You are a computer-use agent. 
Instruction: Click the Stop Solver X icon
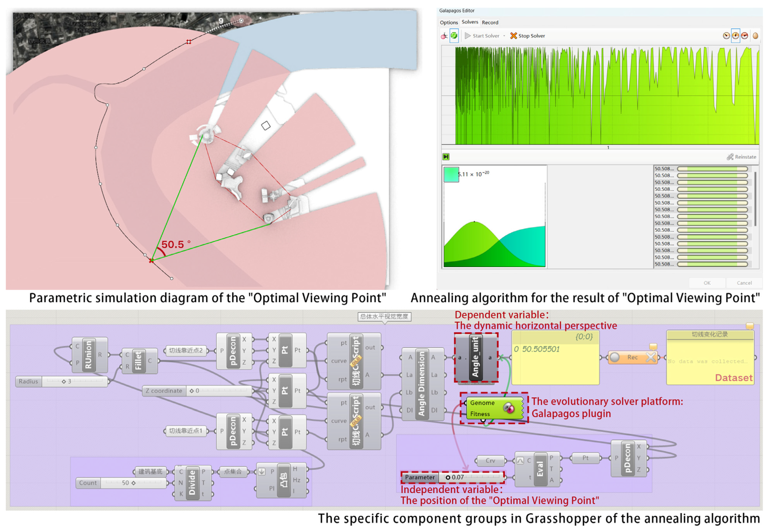point(513,36)
